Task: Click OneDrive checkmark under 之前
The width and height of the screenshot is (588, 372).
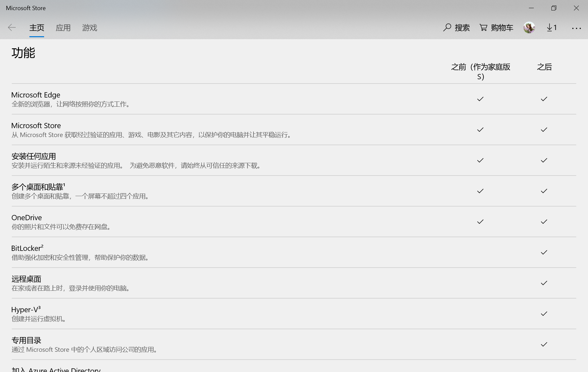Action: pyautogui.click(x=480, y=222)
